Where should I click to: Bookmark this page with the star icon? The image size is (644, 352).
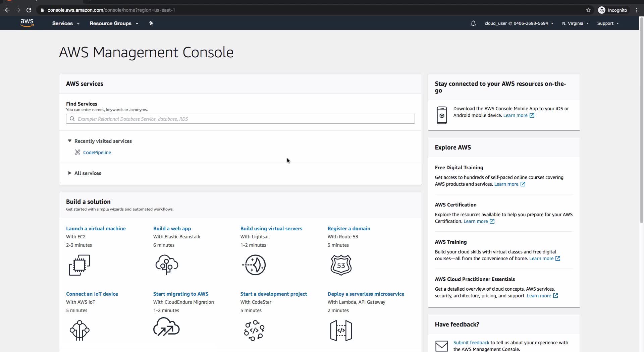pyautogui.click(x=588, y=10)
